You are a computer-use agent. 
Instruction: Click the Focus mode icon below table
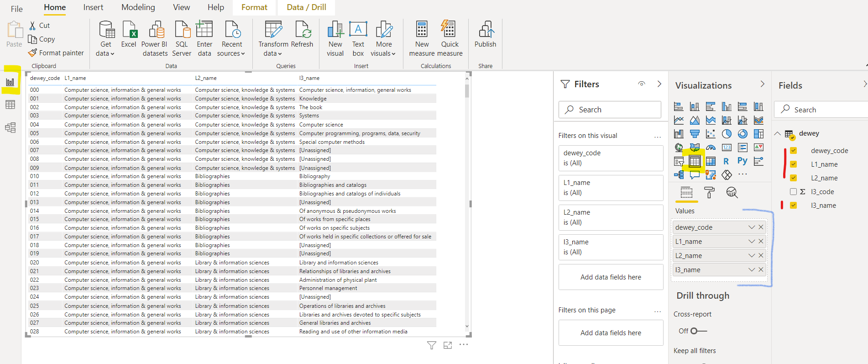tap(448, 345)
